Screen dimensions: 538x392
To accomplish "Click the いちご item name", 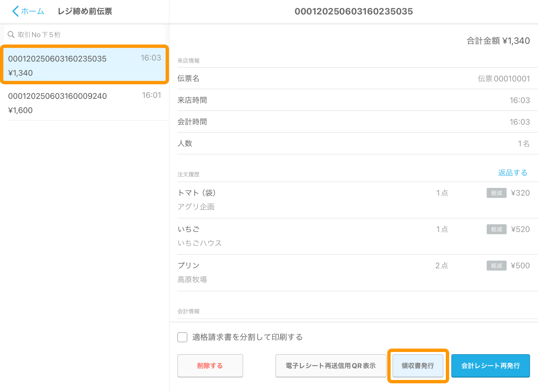I will (x=189, y=229).
